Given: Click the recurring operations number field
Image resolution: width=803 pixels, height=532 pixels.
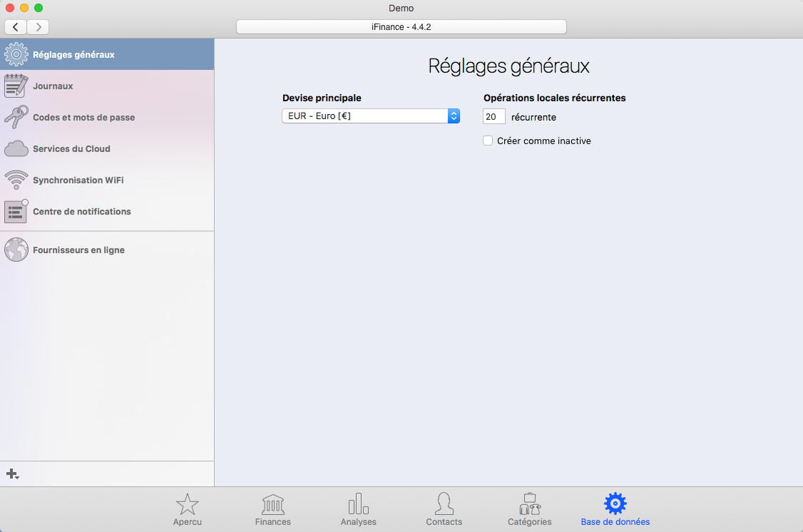Looking at the screenshot, I should 493,117.
